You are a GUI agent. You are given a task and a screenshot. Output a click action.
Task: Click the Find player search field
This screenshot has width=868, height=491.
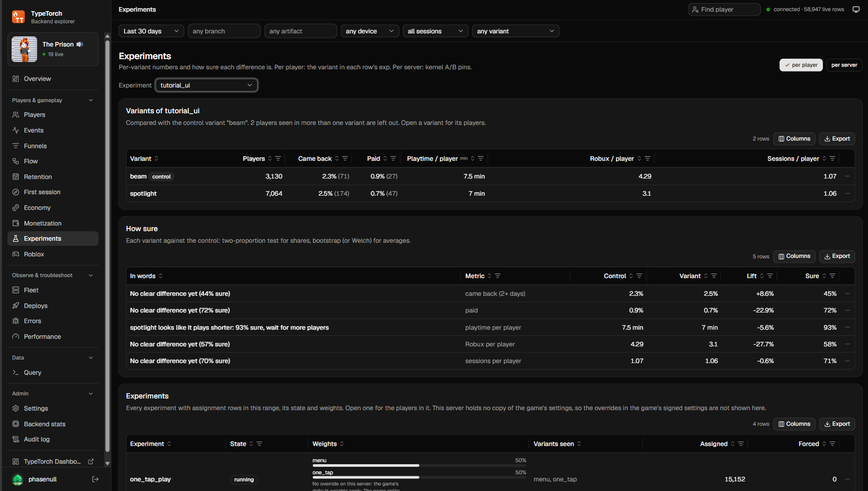point(724,10)
